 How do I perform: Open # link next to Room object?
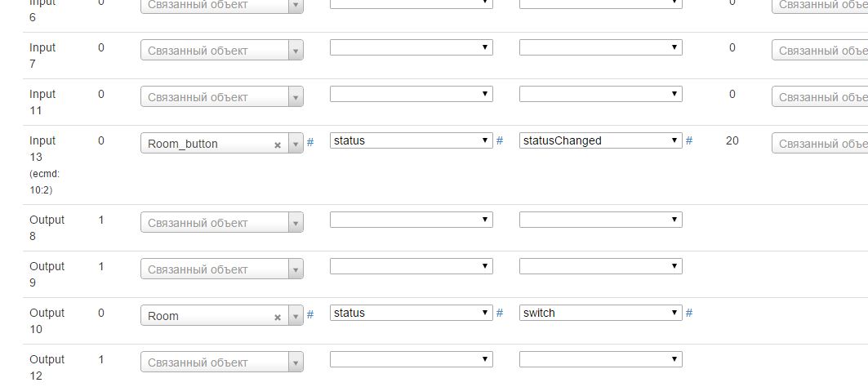click(x=310, y=314)
